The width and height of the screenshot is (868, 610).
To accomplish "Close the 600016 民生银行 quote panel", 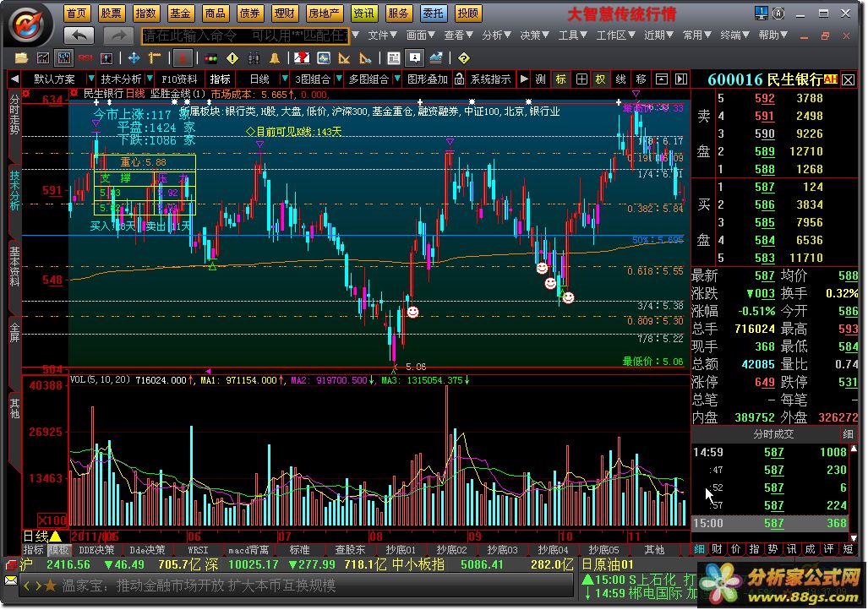I will point(848,79).
